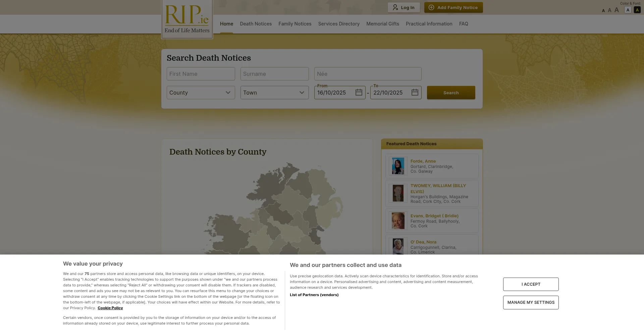Click the RIP.ie logo
This screenshot has width=644, height=333.
(187, 19)
